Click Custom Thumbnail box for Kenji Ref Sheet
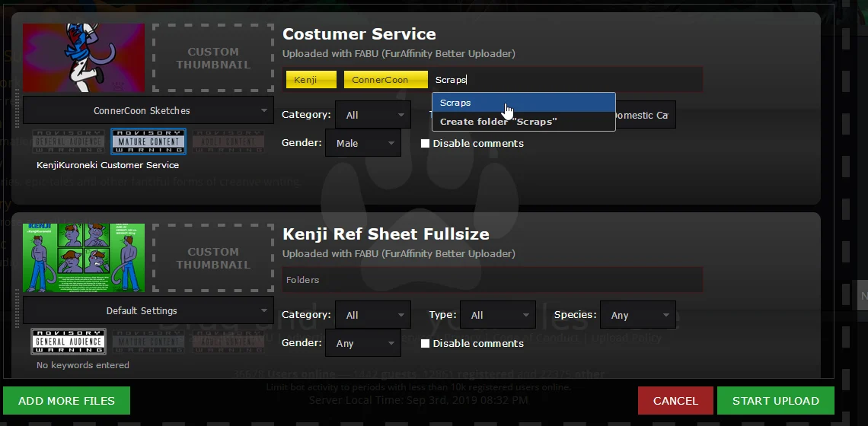Viewport: 868px width, 426px height. [213, 259]
